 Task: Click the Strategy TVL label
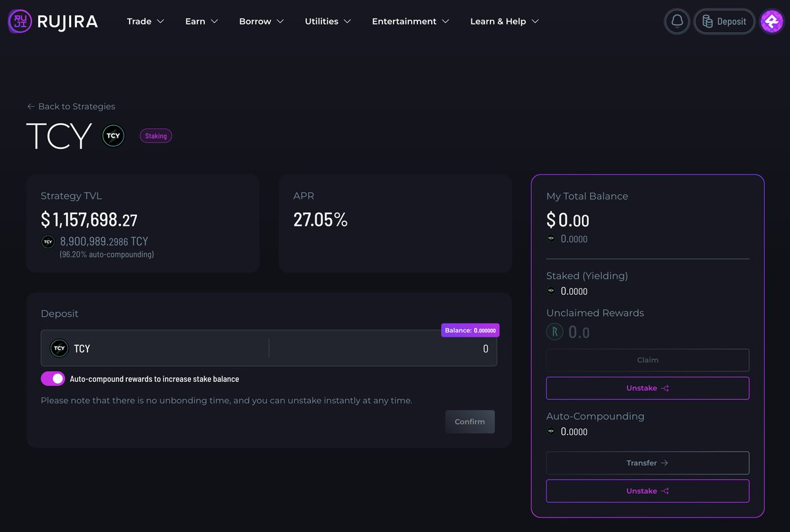click(71, 196)
